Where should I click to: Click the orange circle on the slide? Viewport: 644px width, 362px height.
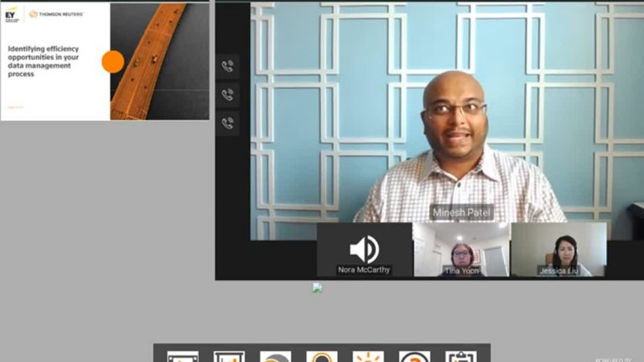pos(112,61)
